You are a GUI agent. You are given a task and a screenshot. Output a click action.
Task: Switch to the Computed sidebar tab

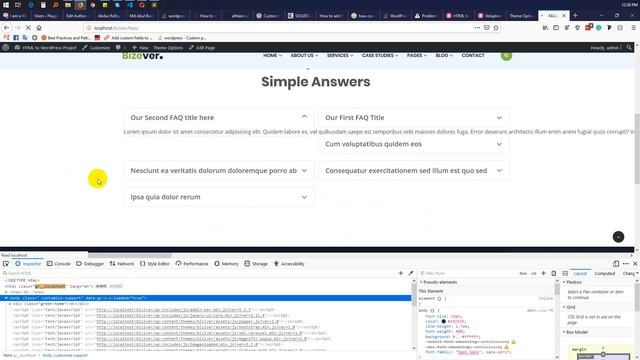click(604, 273)
